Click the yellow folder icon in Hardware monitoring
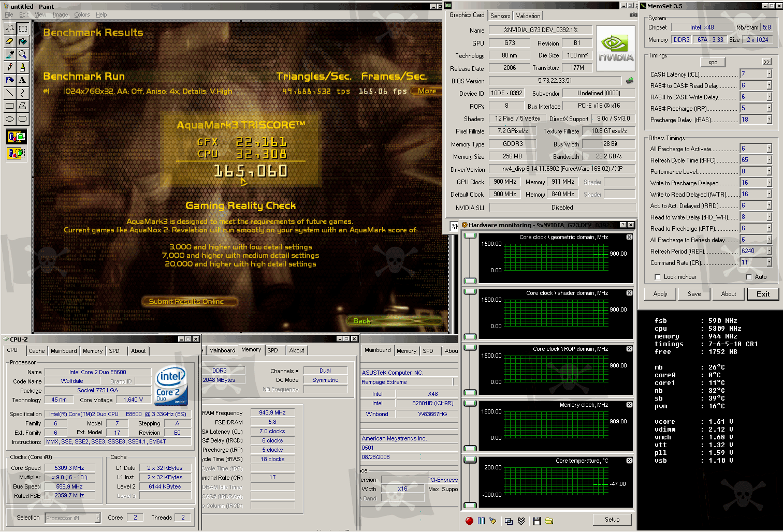This screenshot has width=783, height=532. [x=549, y=521]
